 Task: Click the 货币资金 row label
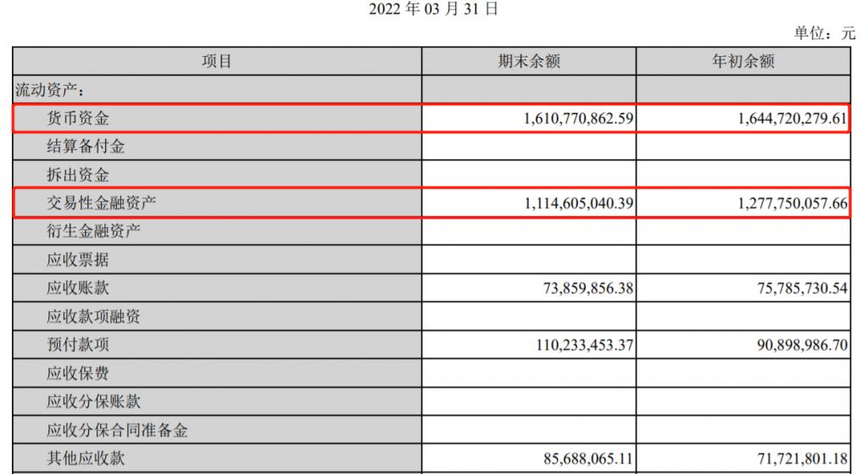click(x=78, y=118)
